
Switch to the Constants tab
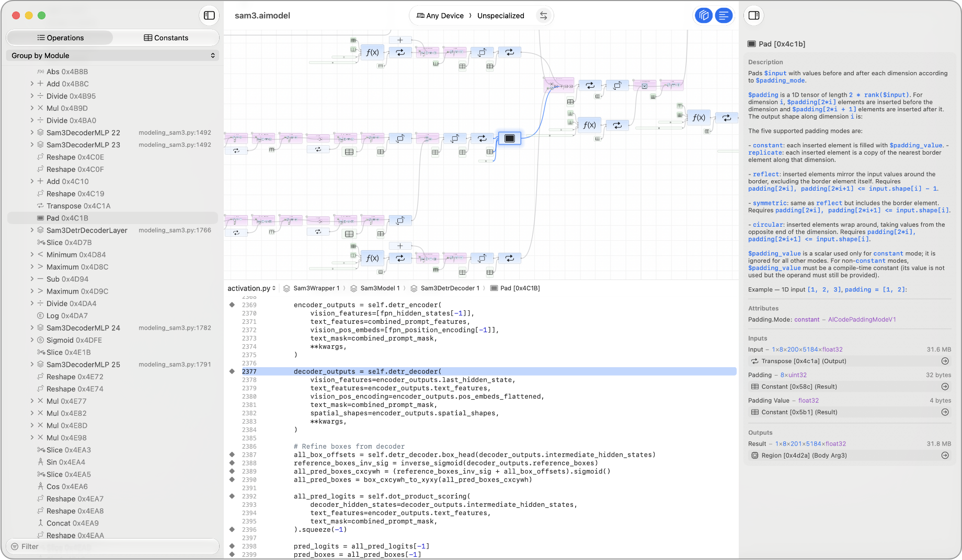166,38
